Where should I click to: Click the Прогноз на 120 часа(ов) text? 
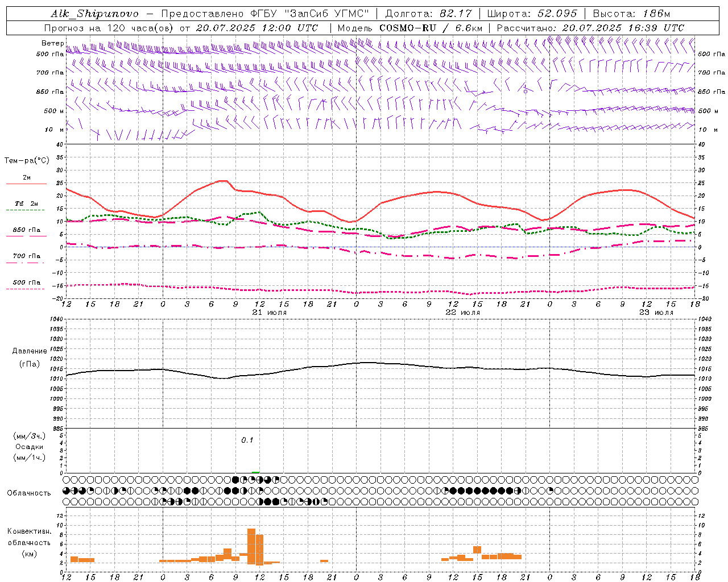[x=109, y=28]
